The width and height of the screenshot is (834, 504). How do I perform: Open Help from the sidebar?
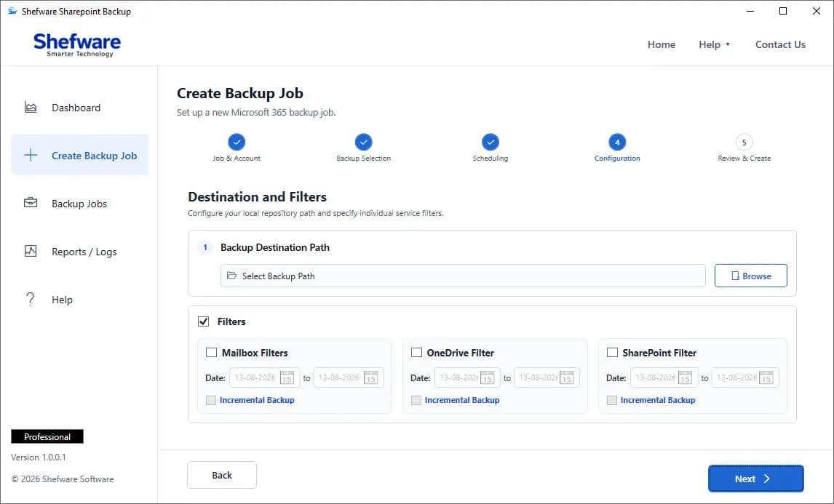(80, 300)
